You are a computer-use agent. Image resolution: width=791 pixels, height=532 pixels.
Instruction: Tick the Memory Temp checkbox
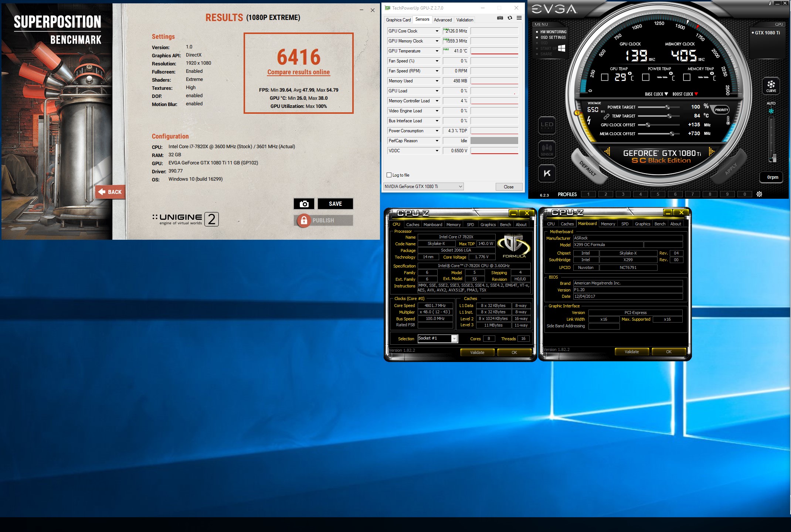(x=687, y=77)
